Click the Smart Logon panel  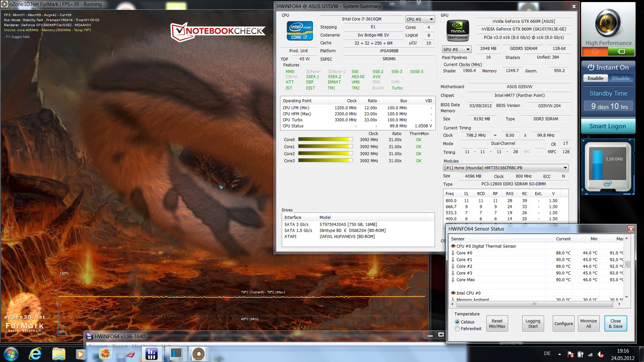(x=608, y=126)
